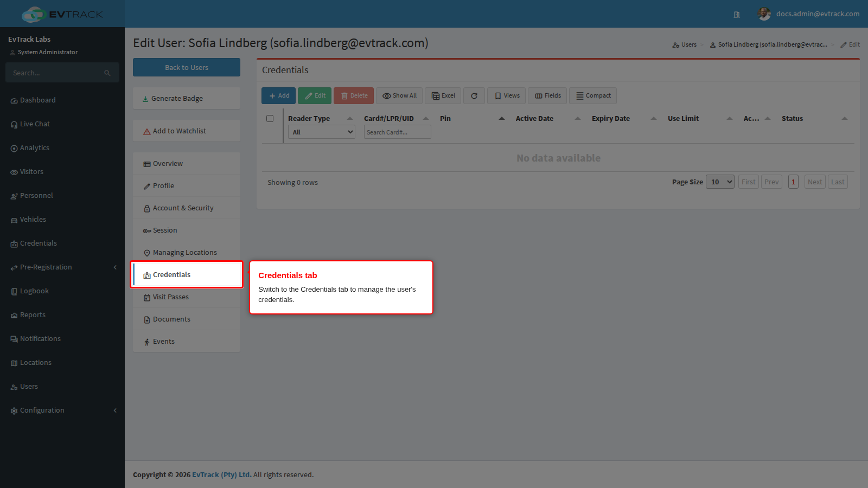Image resolution: width=868 pixels, height=488 pixels.
Task: Click the Edit credential button
Action: pyautogui.click(x=315, y=96)
